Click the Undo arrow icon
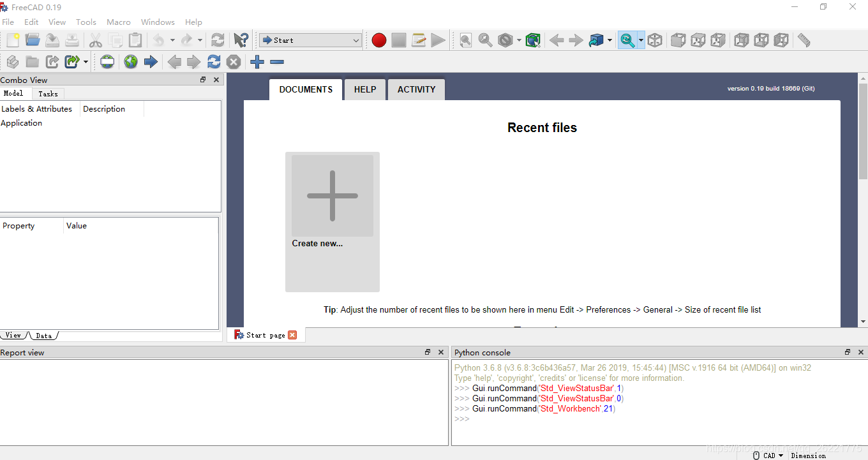The image size is (868, 460). point(158,40)
